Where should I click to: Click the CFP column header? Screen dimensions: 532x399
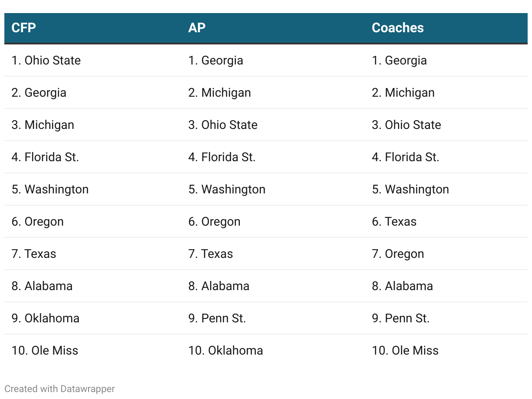tap(24, 28)
